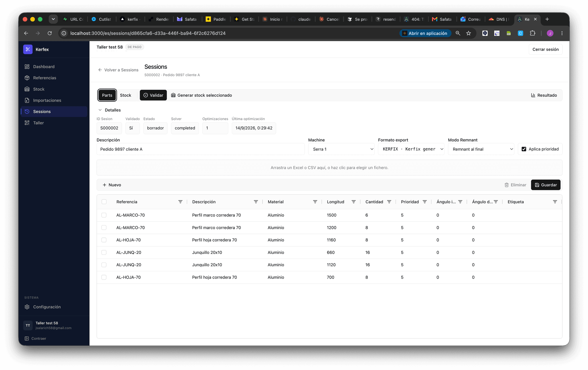Open the Modo Remnant dropdown
The width and height of the screenshot is (588, 370).
coord(481,149)
